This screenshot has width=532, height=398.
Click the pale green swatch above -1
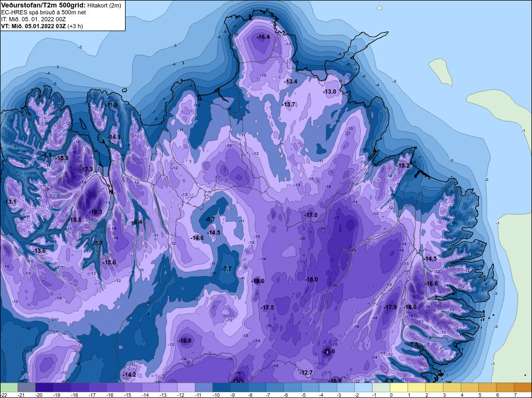[x=381, y=387]
